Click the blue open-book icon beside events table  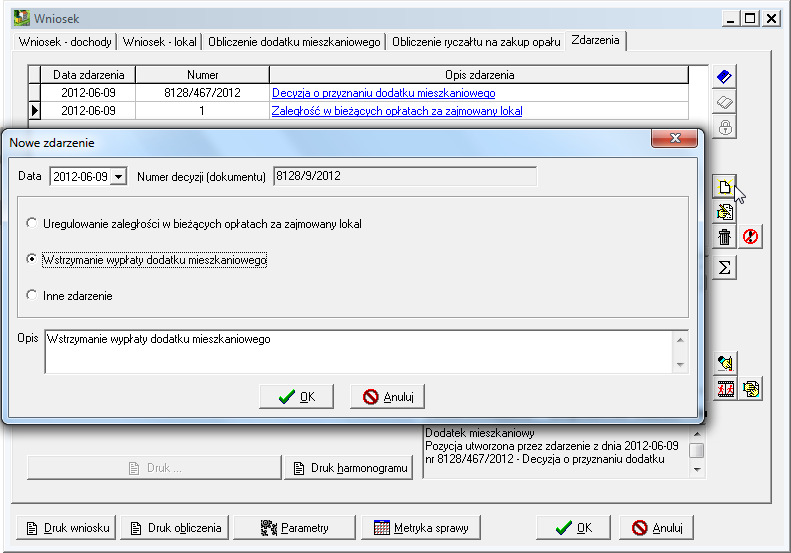point(724,77)
